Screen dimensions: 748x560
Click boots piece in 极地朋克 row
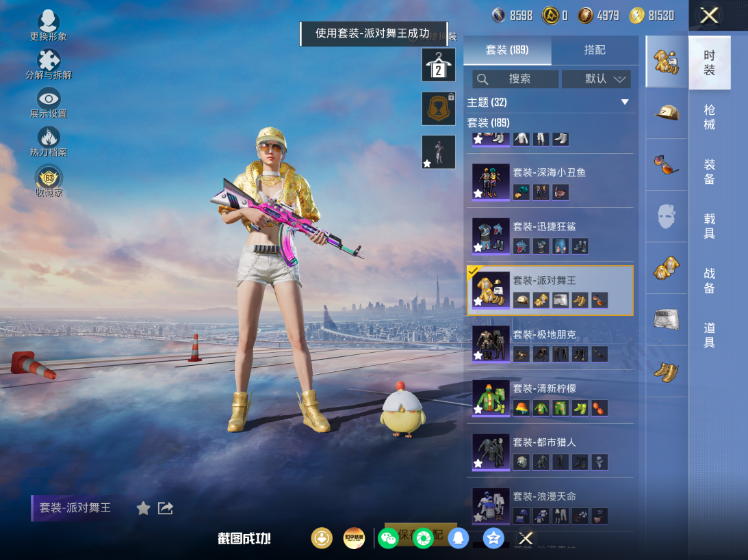[x=580, y=354]
